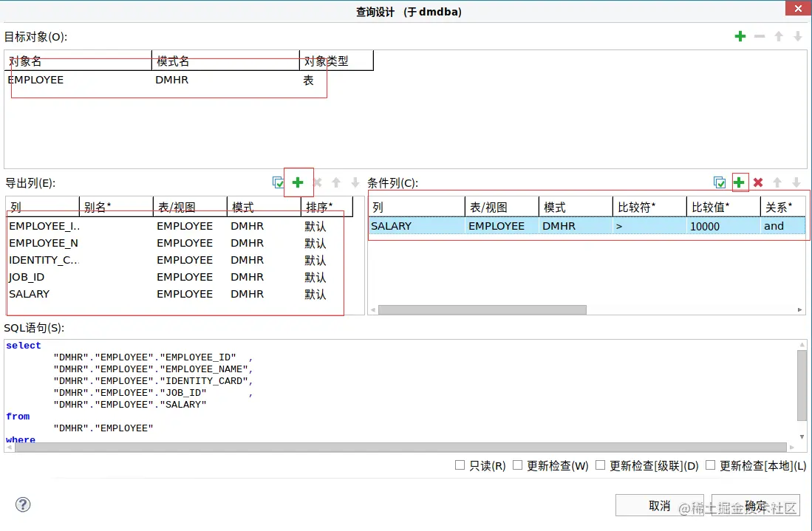The height and width of the screenshot is (531, 812).
Task: Move condition column down arrow
Action: tap(796, 182)
